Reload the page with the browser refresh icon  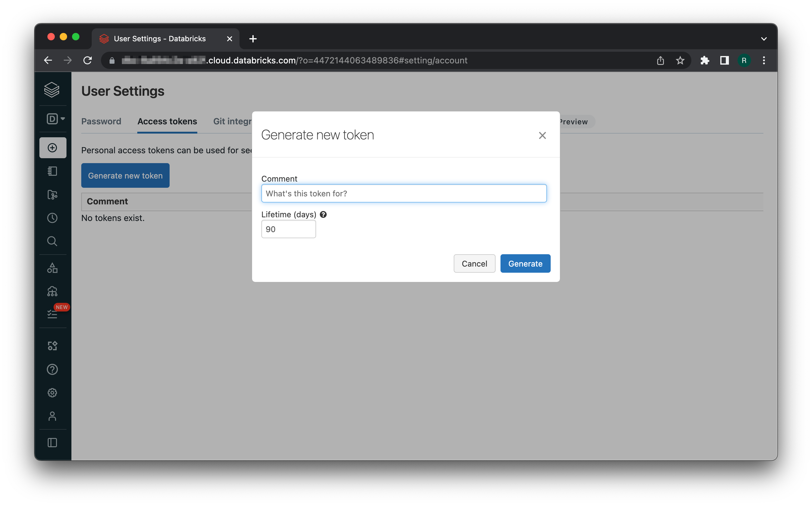87,60
